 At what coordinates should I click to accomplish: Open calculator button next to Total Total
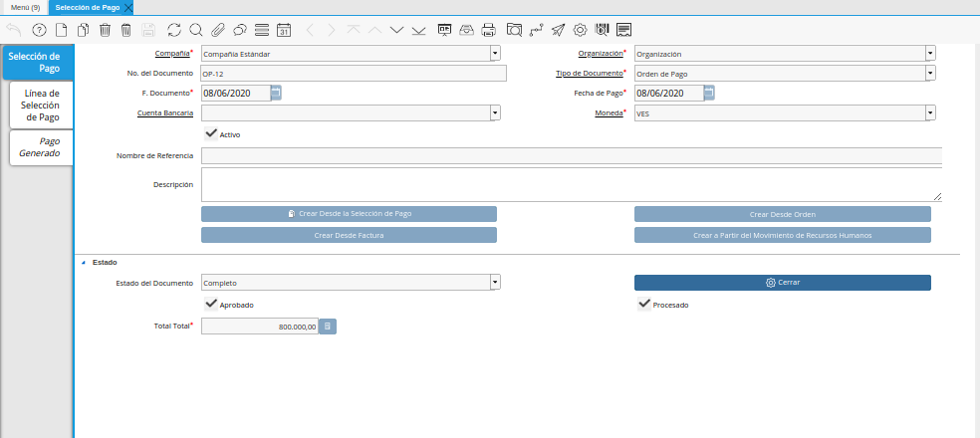pyautogui.click(x=328, y=327)
